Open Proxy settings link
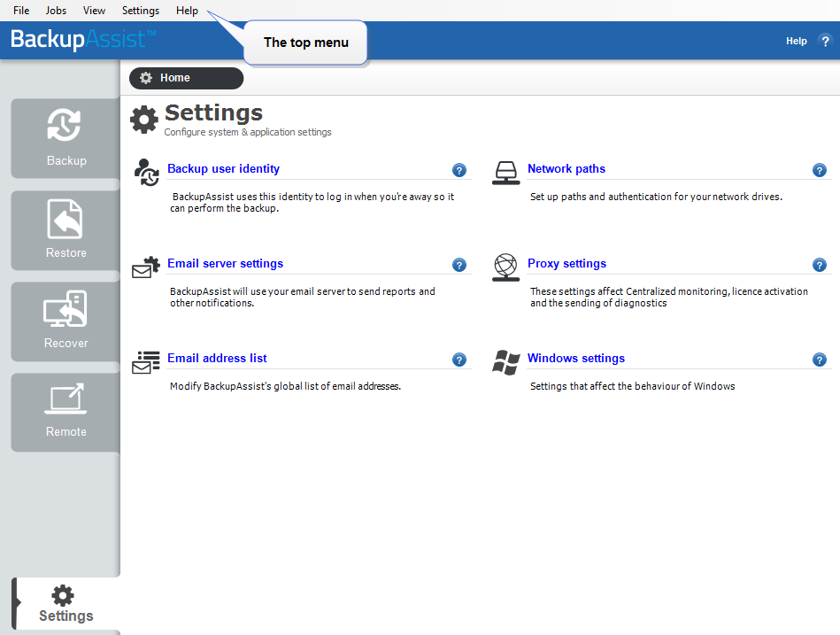 pyautogui.click(x=566, y=264)
